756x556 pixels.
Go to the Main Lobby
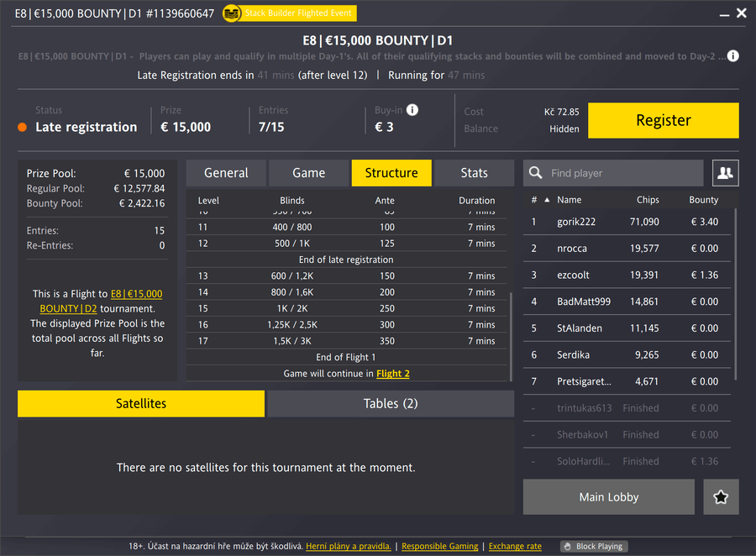pos(608,497)
